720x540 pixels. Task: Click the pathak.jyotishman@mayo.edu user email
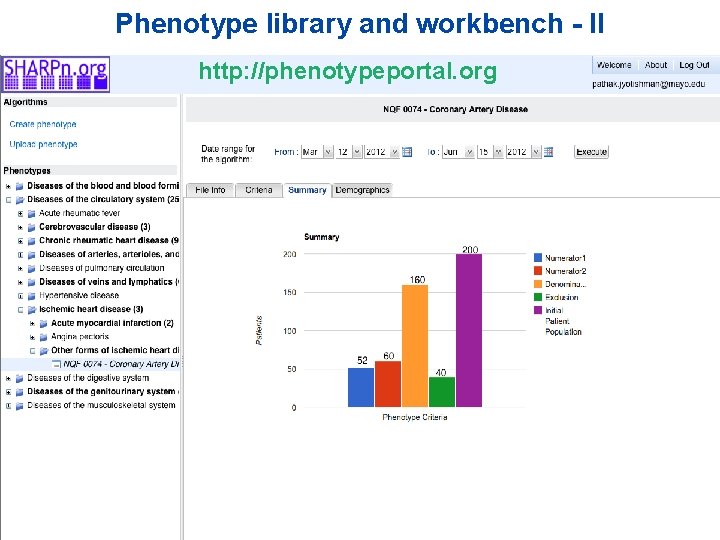coord(649,84)
